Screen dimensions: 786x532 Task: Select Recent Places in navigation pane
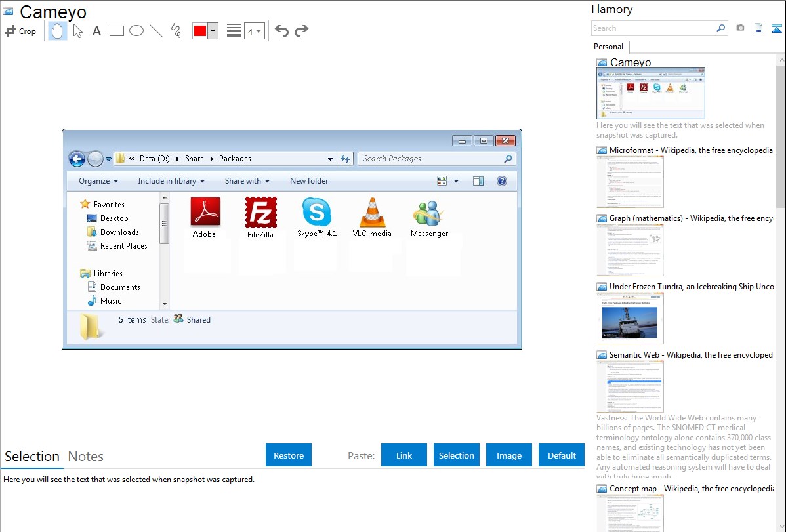coord(117,246)
